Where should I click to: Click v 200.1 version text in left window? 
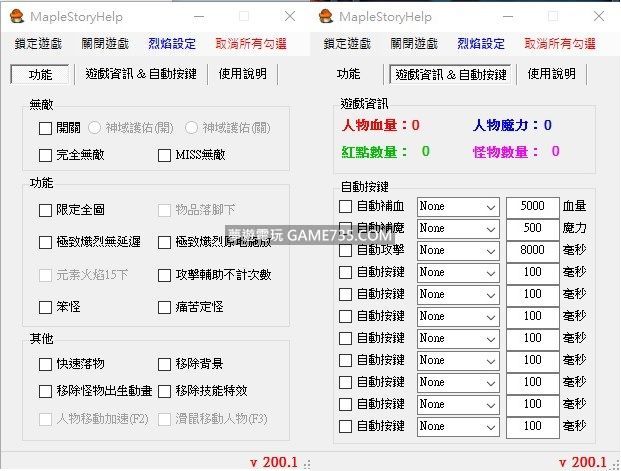[x=274, y=462]
